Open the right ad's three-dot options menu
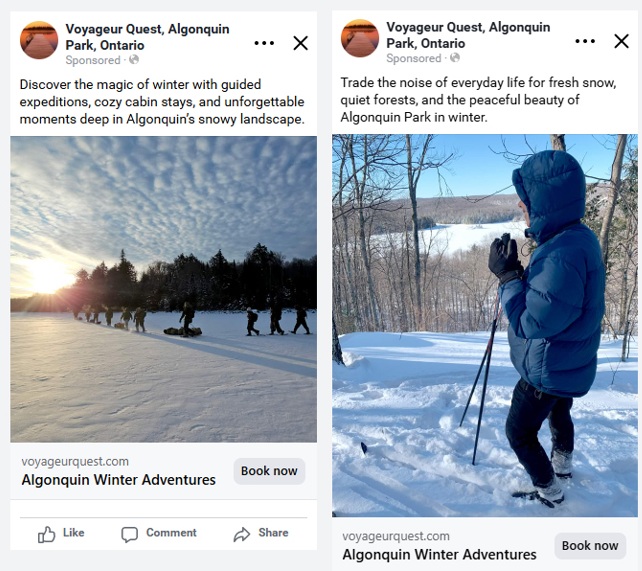Viewport: 642px width, 571px height. [585, 41]
